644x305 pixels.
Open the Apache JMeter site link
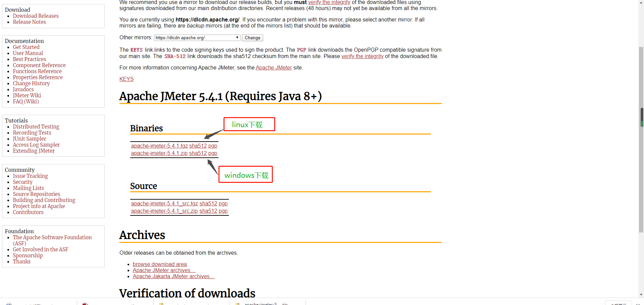[274, 67]
